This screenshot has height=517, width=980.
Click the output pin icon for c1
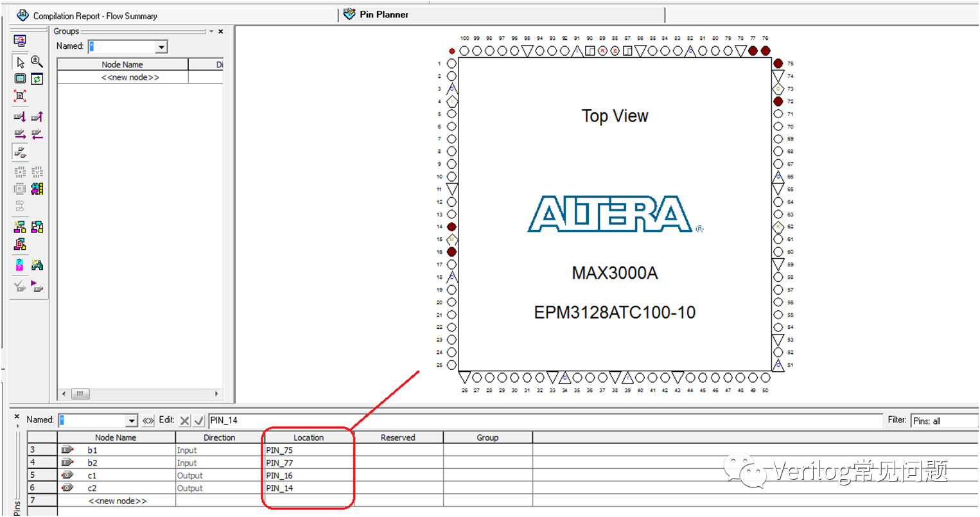[67, 475]
